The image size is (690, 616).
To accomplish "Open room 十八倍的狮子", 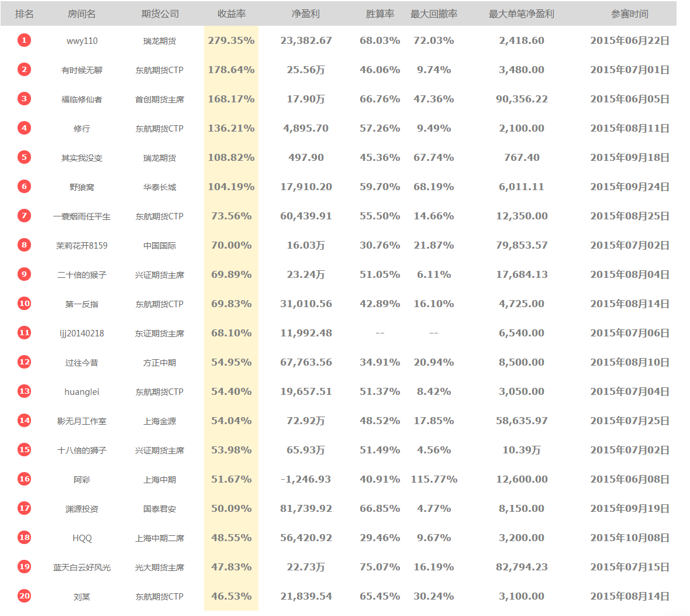I will 82,450.
